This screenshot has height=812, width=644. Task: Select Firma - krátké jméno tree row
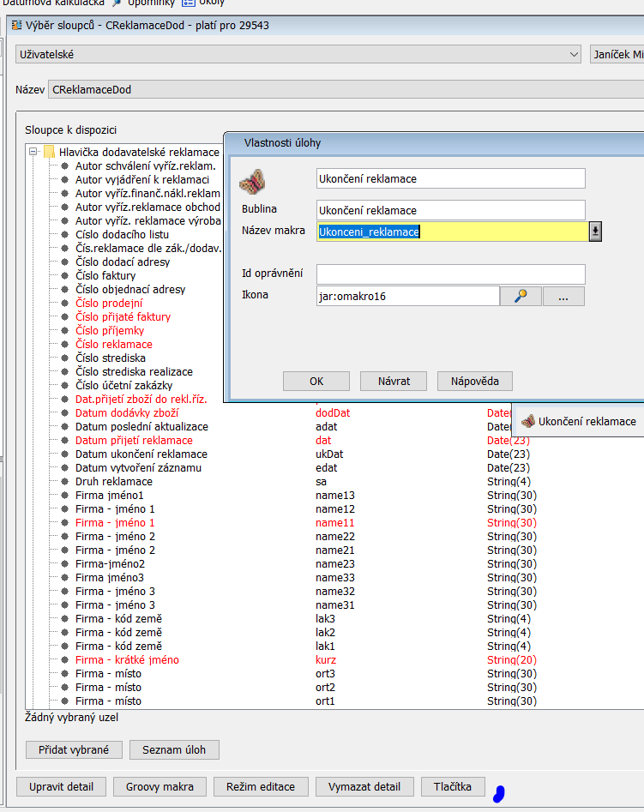click(x=127, y=659)
